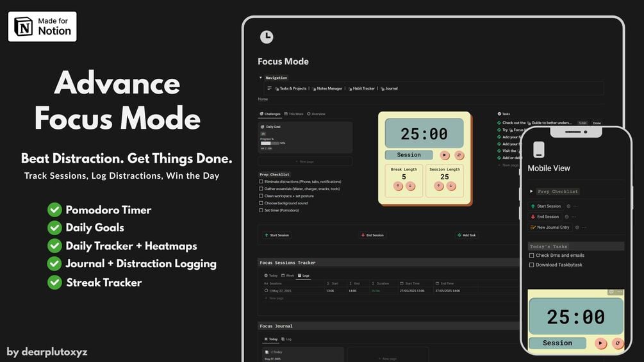Open settings gear beside mobile Start Session
The image size is (644, 362).
tap(568, 206)
